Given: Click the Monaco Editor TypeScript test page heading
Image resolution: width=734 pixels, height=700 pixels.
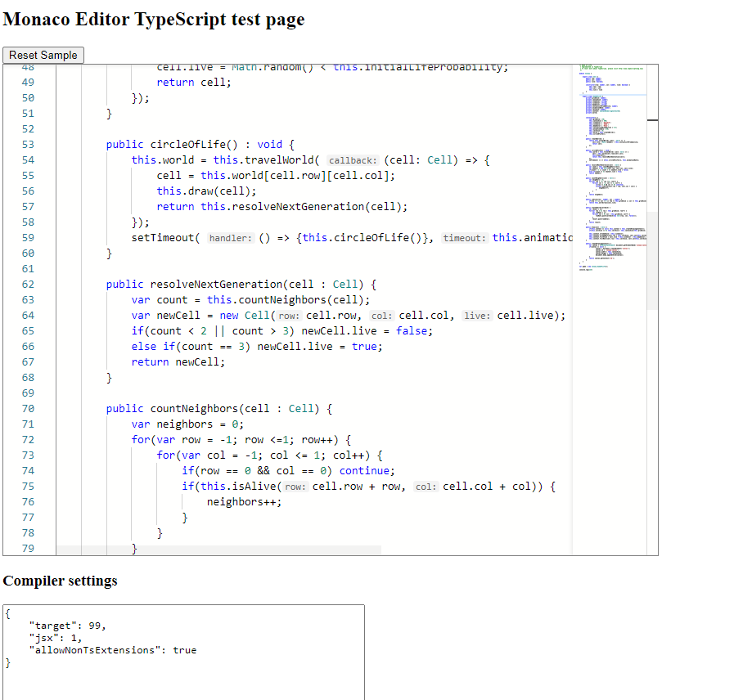Looking at the screenshot, I should [x=154, y=20].
